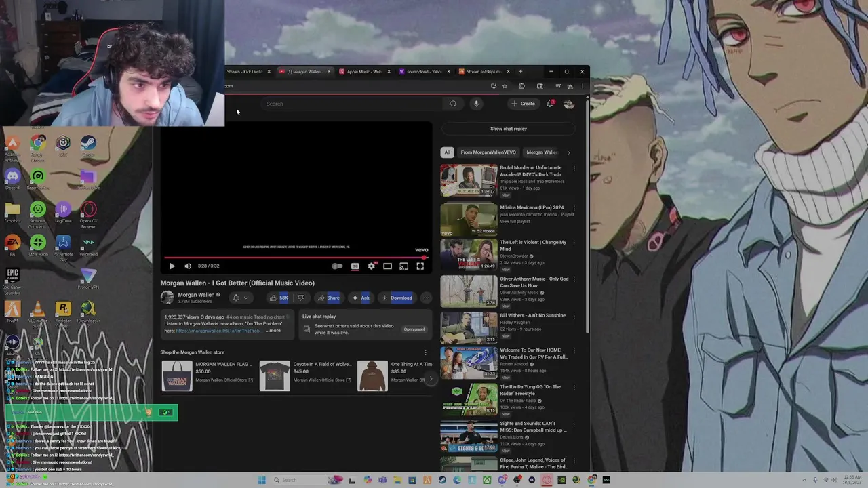Open the Steam desktop icon
Screen dimensions: 868x488
pyautogui.click(x=88, y=145)
